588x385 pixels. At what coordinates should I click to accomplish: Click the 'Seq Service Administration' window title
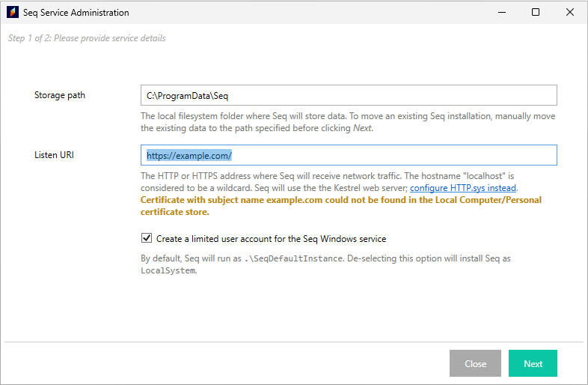click(x=76, y=13)
